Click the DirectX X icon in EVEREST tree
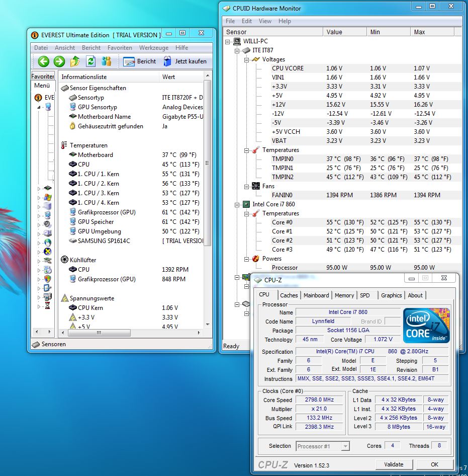Screen dimensions: 468x476 [48, 252]
